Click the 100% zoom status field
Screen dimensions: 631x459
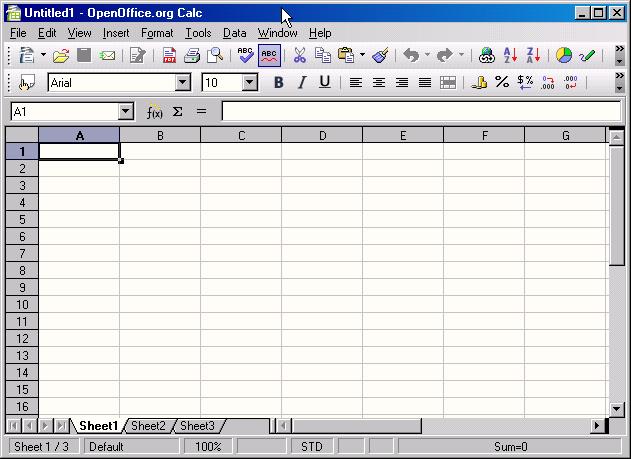tap(208, 447)
